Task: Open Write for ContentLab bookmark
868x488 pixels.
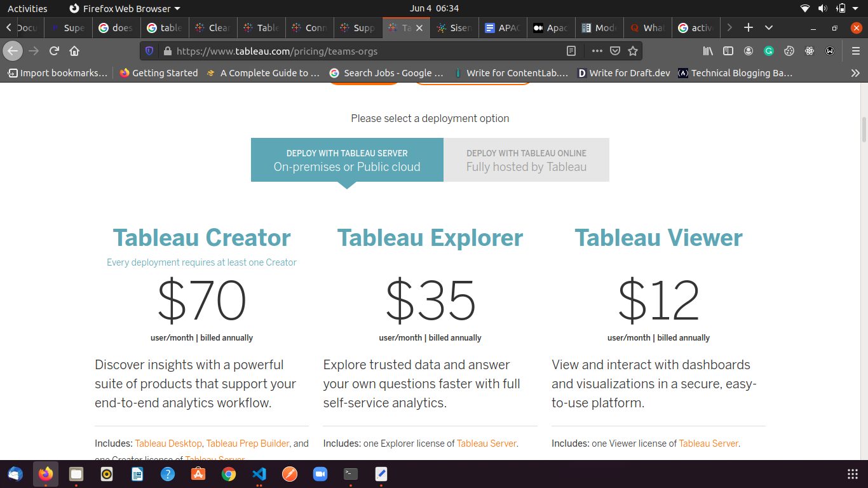Action: pyautogui.click(x=512, y=73)
